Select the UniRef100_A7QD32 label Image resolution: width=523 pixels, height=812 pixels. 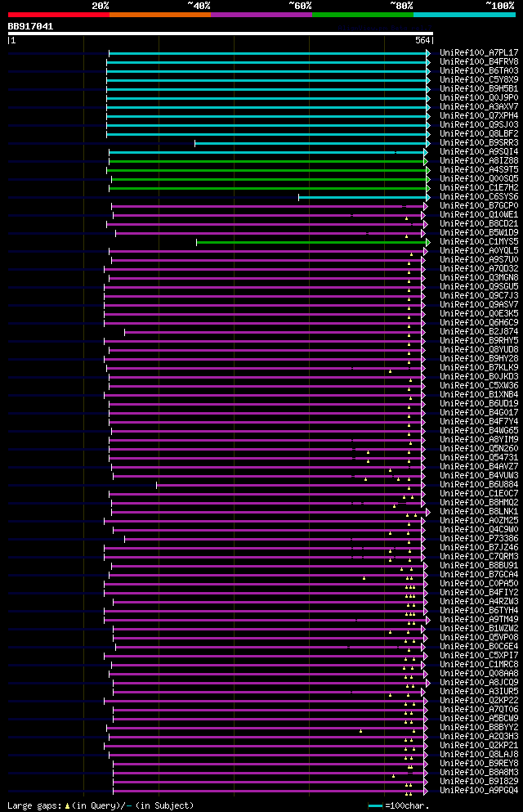(479, 268)
